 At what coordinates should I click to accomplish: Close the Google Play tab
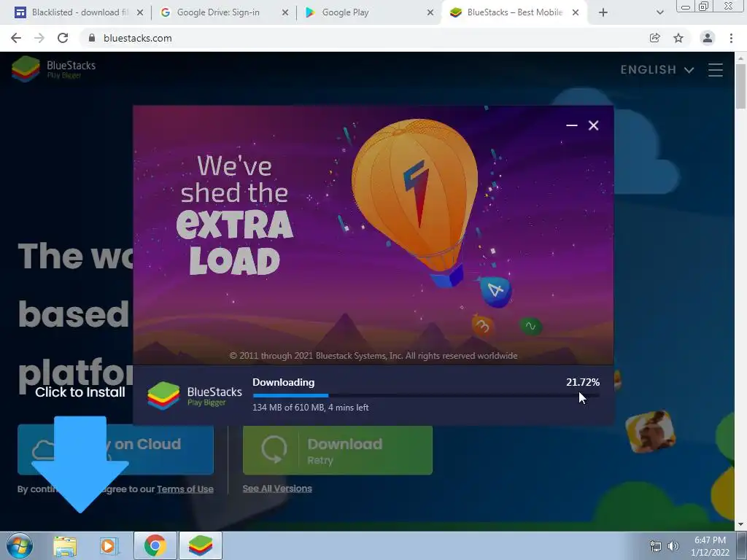tap(430, 13)
